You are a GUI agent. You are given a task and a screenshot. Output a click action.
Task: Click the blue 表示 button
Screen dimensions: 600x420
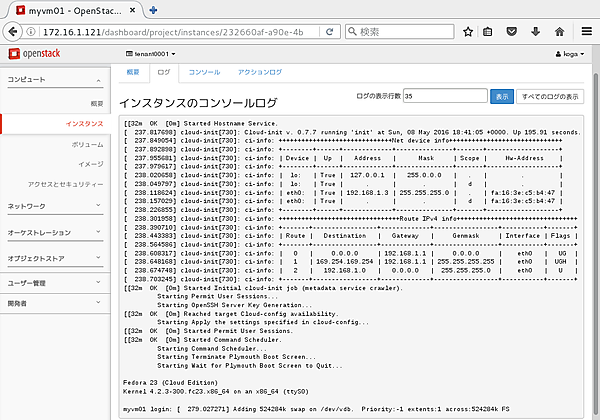click(501, 97)
